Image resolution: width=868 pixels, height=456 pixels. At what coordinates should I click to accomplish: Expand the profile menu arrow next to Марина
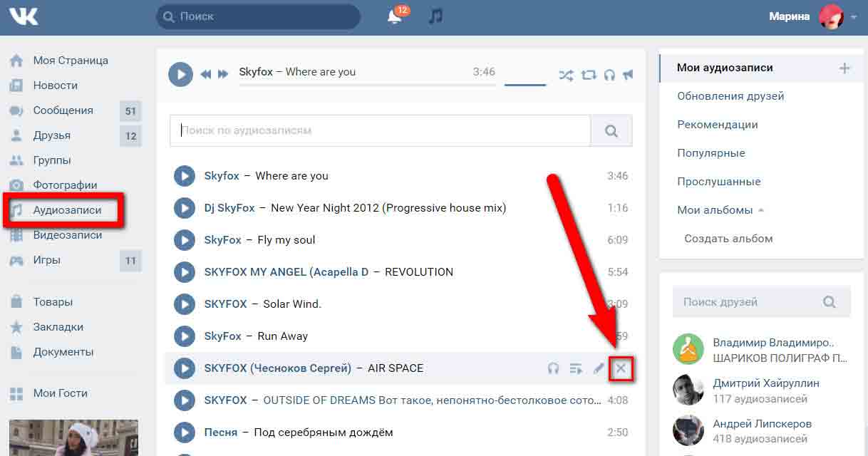[854, 17]
